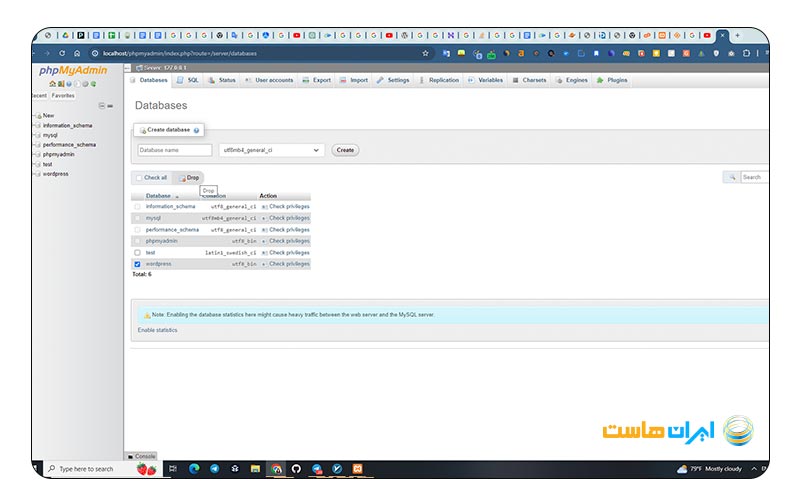Click the databases Search filter field
Viewport: 800px width, 504px height.
tap(755, 177)
